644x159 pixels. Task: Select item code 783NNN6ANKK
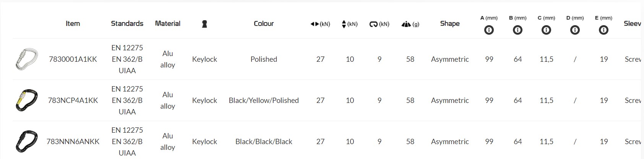(x=73, y=141)
